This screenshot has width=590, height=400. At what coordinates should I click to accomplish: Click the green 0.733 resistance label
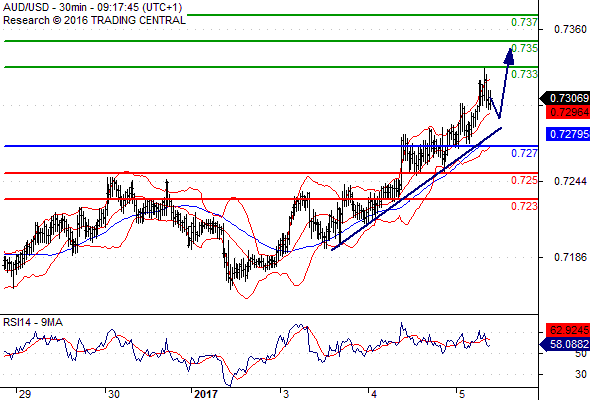click(x=525, y=74)
